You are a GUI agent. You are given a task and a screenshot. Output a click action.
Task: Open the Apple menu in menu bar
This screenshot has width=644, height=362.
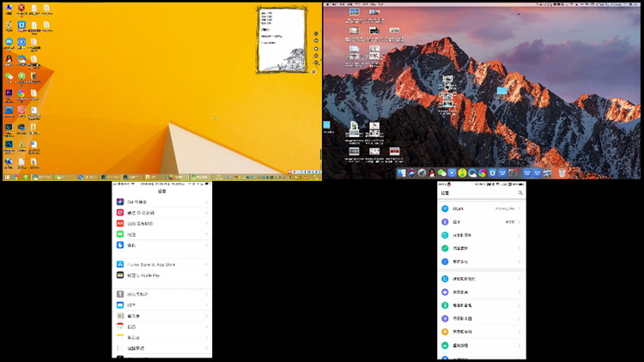(x=328, y=3)
